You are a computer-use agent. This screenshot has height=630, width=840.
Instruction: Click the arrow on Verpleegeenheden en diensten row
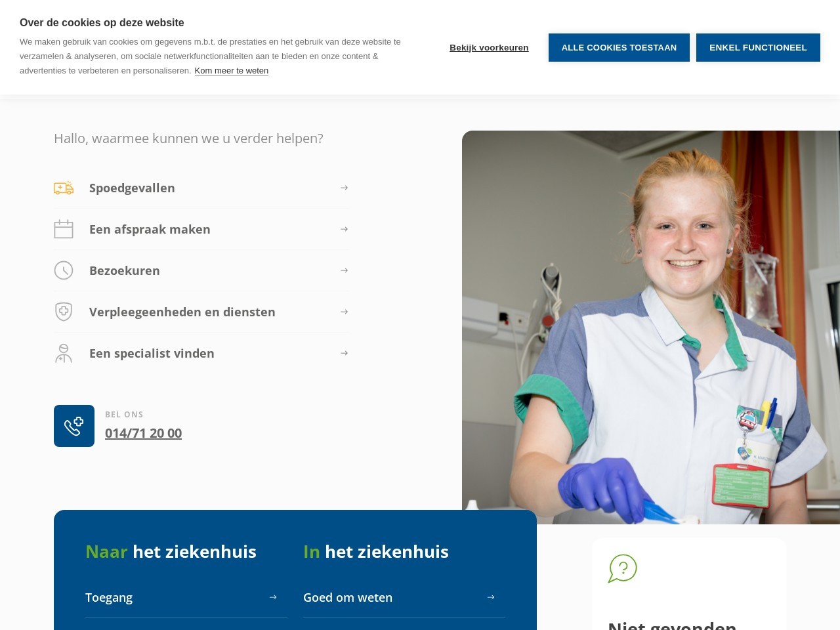pos(344,312)
